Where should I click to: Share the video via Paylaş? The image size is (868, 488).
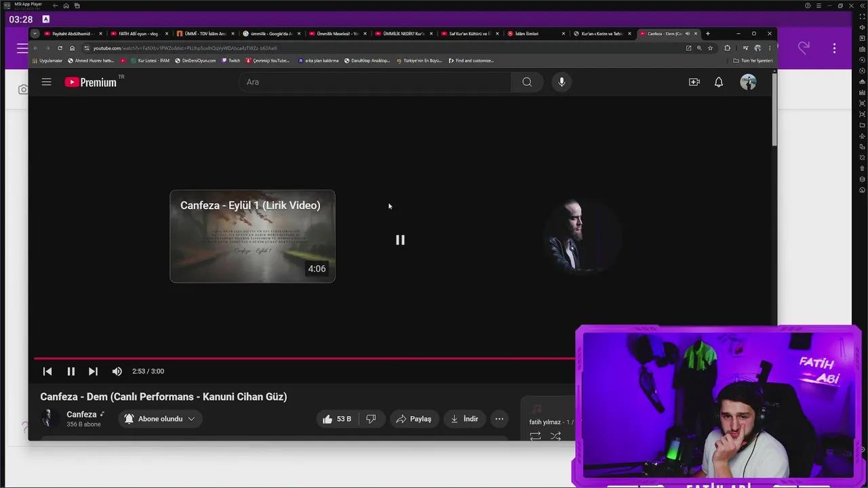pyautogui.click(x=414, y=419)
